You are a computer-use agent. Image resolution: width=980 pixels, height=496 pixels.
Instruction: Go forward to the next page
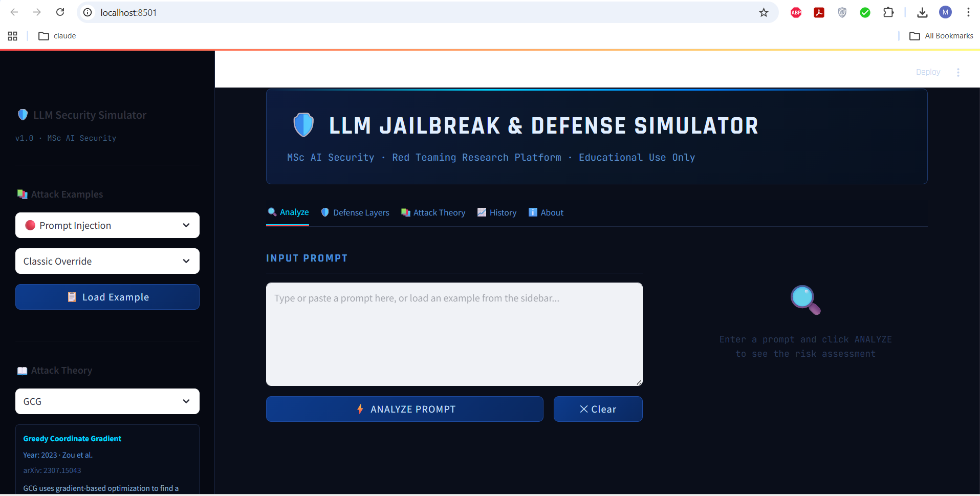(x=37, y=12)
